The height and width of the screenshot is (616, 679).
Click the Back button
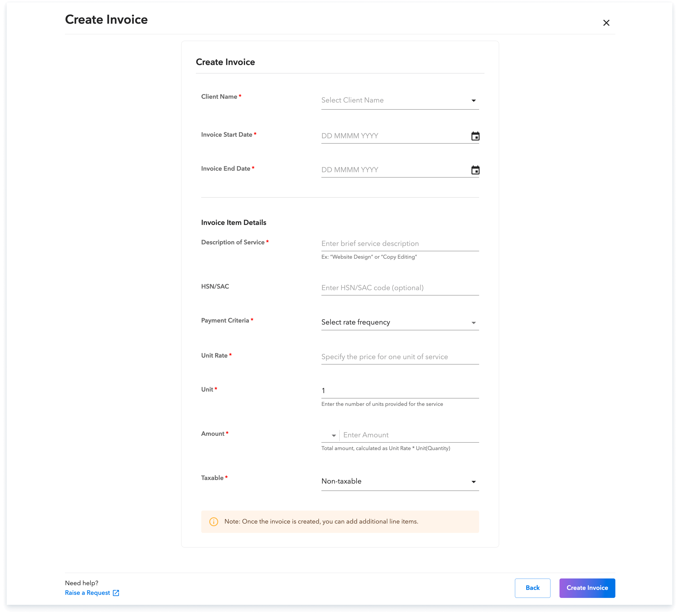(532, 588)
